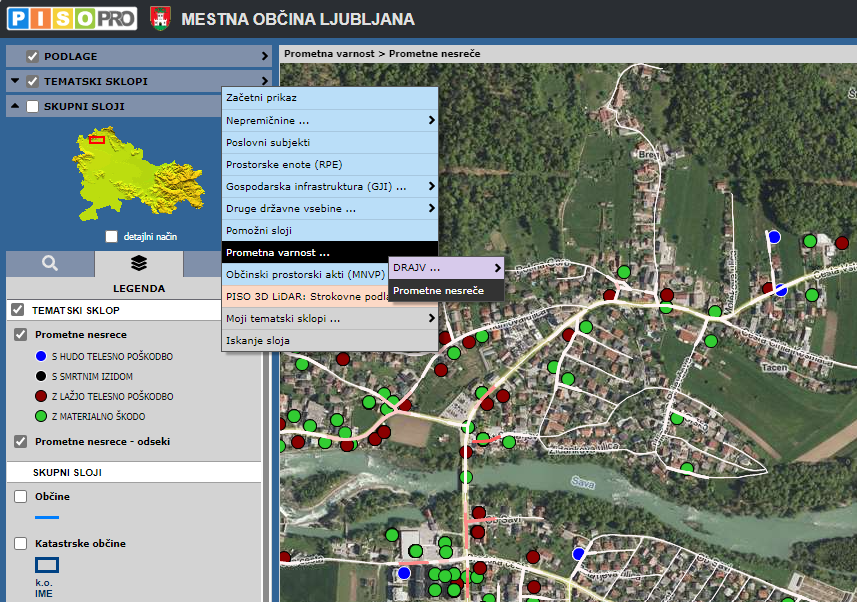The width and height of the screenshot is (857, 602).
Task: Click the dark red minor injury legend dot
Action: click(41, 396)
